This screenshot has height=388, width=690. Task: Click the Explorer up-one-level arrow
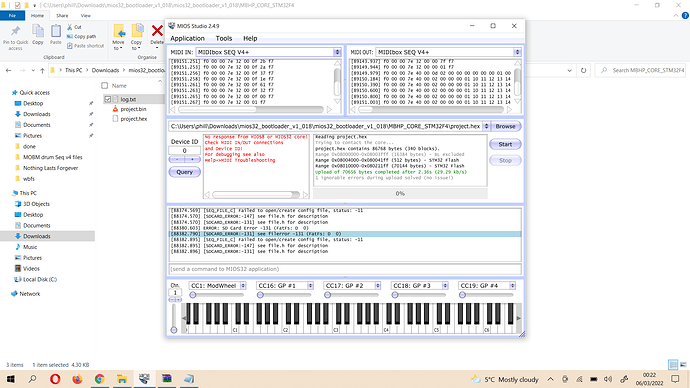click(42, 70)
